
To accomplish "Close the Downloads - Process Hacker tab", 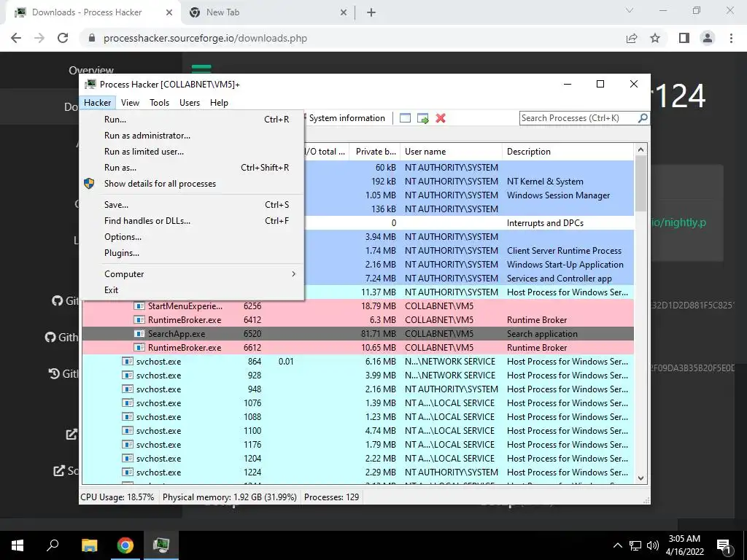I will tap(169, 12).
